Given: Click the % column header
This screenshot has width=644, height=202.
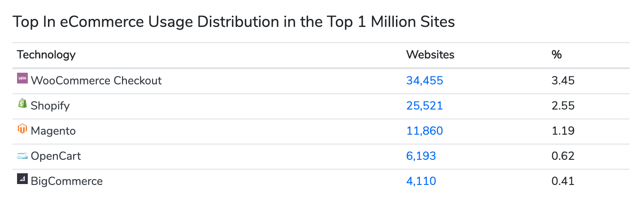Looking at the screenshot, I should pos(557,55).
